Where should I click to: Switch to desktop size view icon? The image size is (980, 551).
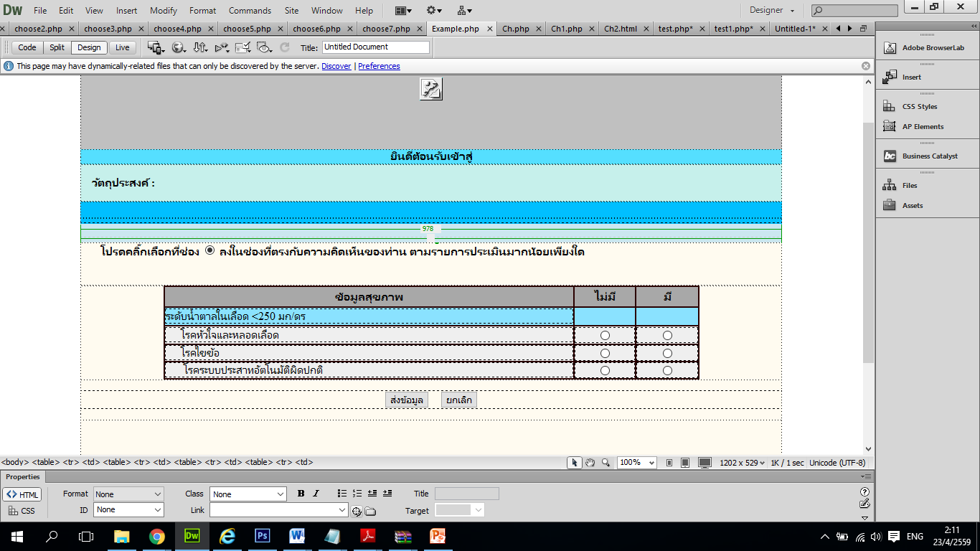pyautogui.click(x=705, y=463)
